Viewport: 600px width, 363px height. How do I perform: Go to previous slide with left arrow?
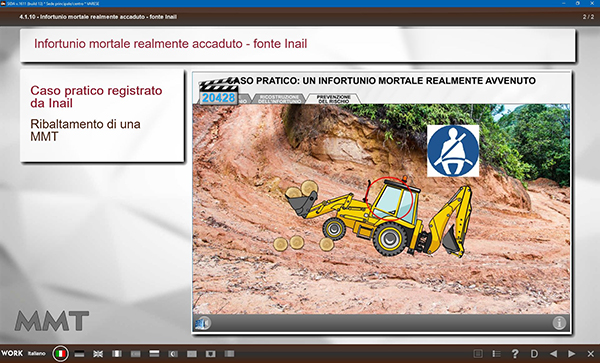(x=553, y=354)
